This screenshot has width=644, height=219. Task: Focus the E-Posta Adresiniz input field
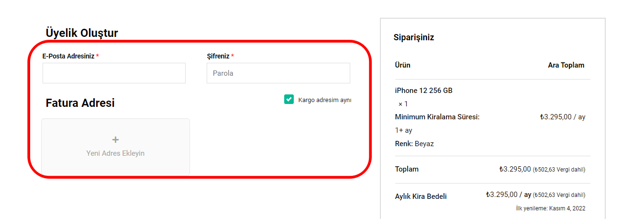(x=114, y=73)
